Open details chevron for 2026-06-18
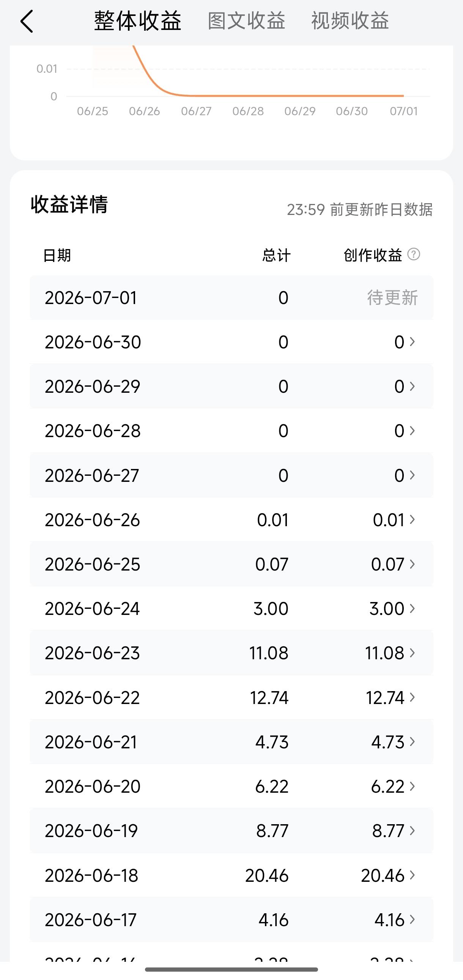Viewport: 463px width, 980px height. click(x=413, y=875)
